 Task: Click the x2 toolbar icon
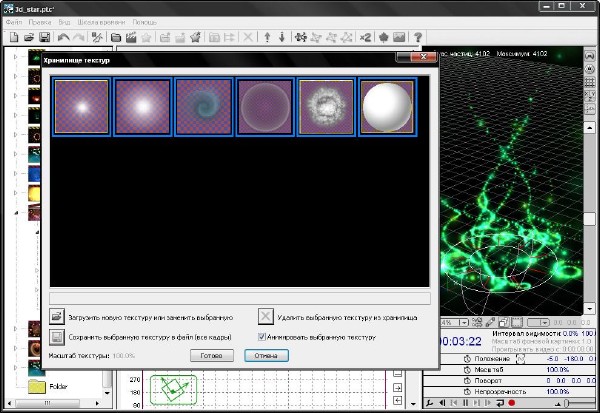[366, 37]
